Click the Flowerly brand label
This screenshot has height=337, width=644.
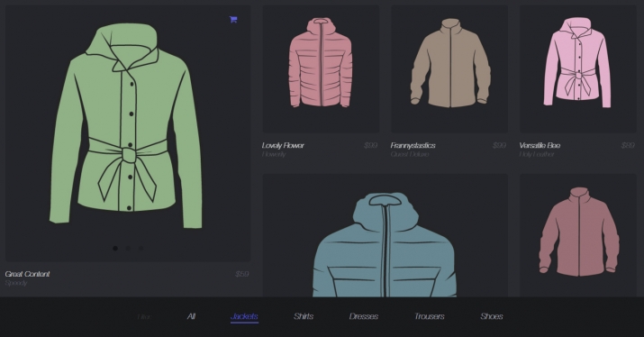pos(274,154)
